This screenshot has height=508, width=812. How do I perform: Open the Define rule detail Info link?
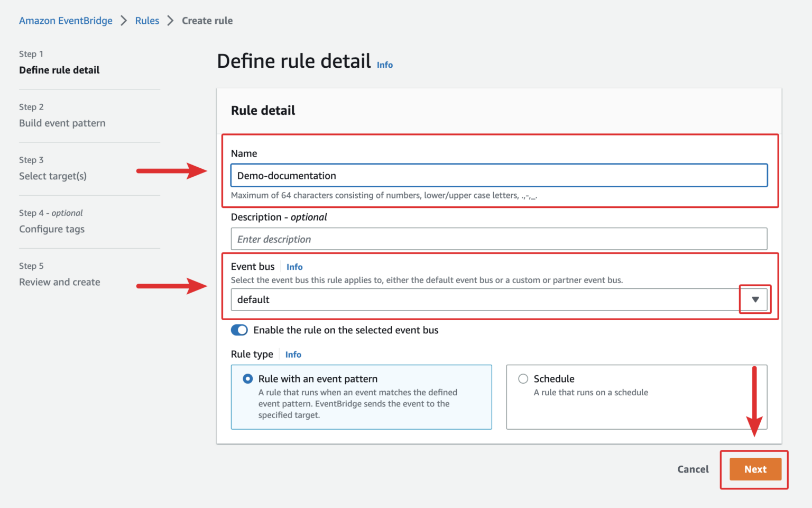pyautogui.click(x=384, y=65)
